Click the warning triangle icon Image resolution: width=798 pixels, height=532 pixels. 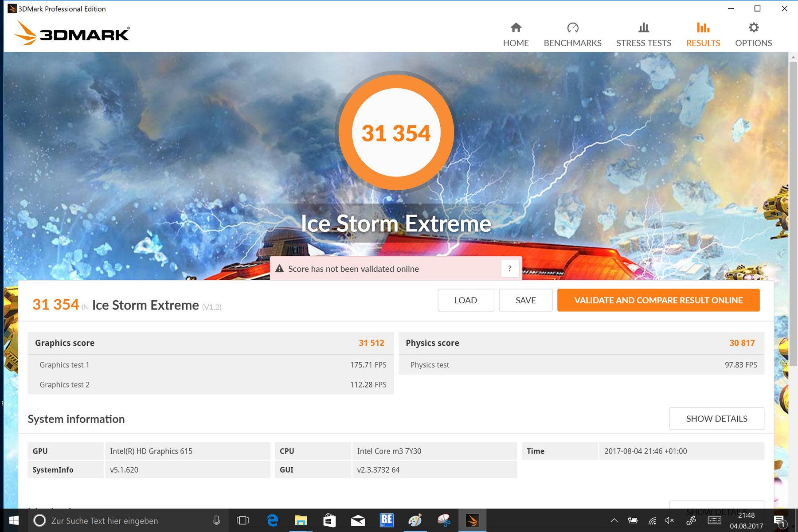279,269
